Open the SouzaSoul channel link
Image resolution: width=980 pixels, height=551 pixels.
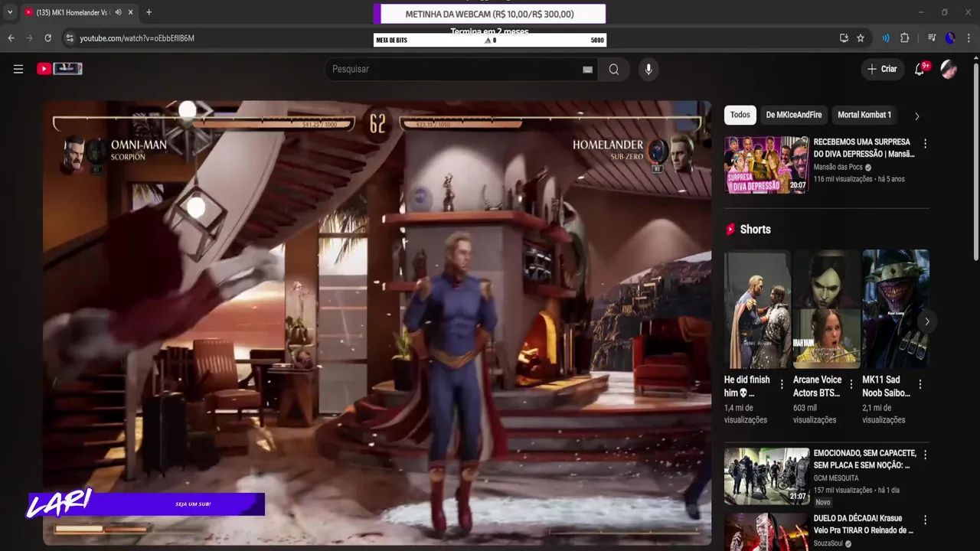click(828, 543)
